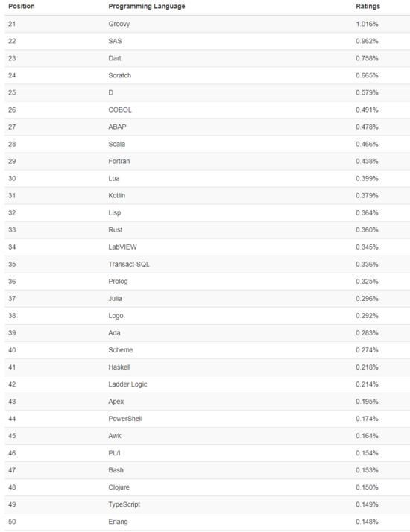The height and width of the screenshot is (532, 410).
Task: Click the Programming Language column header
Action: coord(147,7)
